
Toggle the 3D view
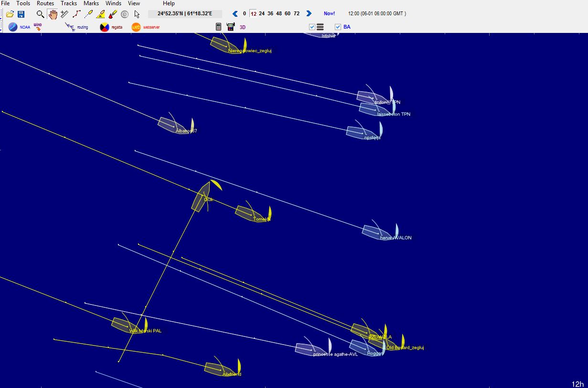pyautogui.click(x=243, y=27)
